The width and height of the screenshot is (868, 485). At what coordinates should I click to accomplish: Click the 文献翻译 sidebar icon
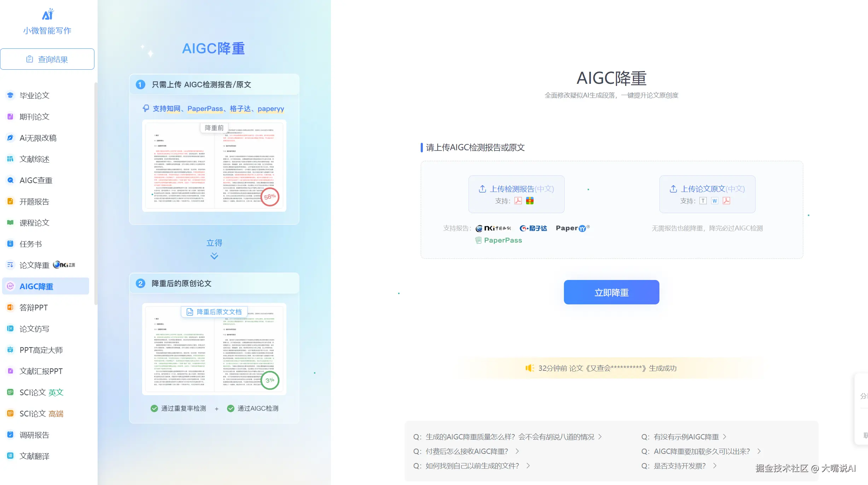click(10, 456)
